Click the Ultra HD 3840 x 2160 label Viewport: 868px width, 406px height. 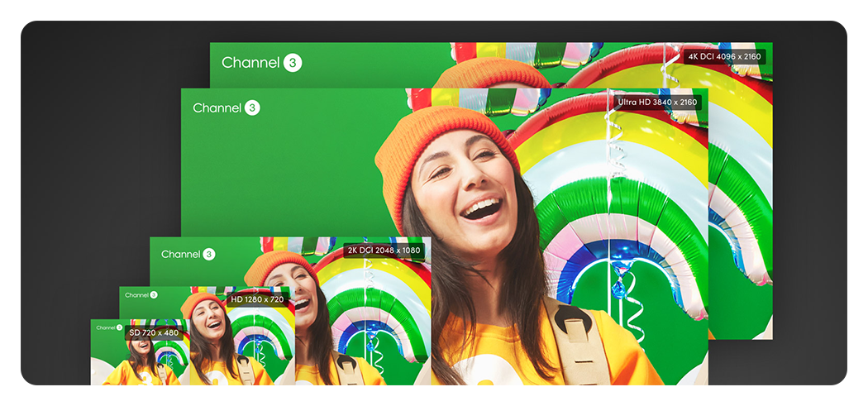(x=659, y=103)
